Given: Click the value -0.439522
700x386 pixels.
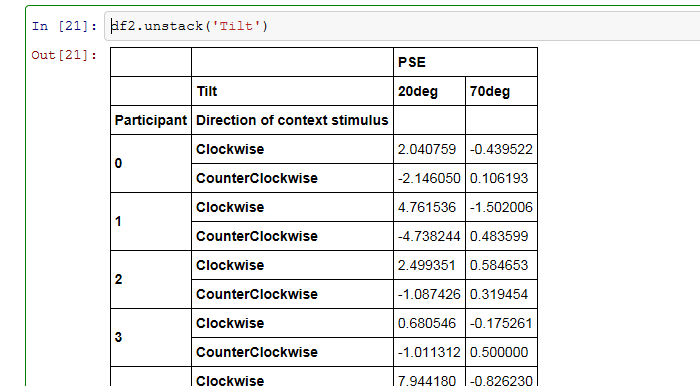Looking at the screenshot, I should [x=501, y=149].
